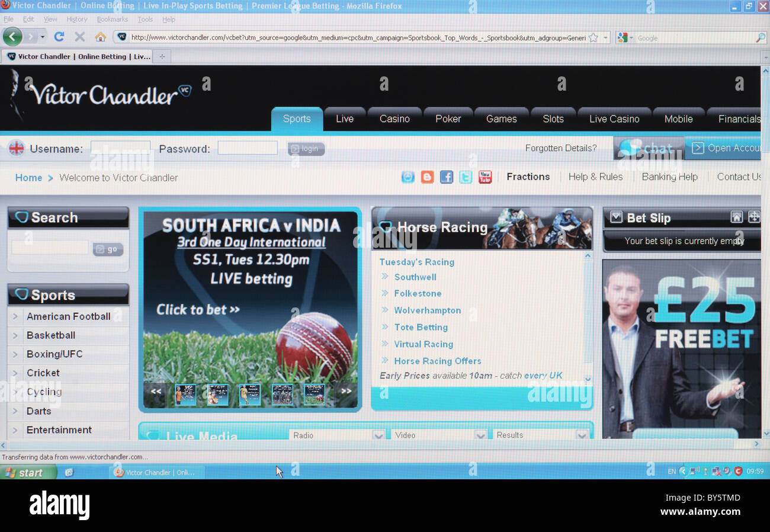The height and width of the screenshot is (532, 770).
Task: Open the Tools menu
Action: [x=145, y=20]
